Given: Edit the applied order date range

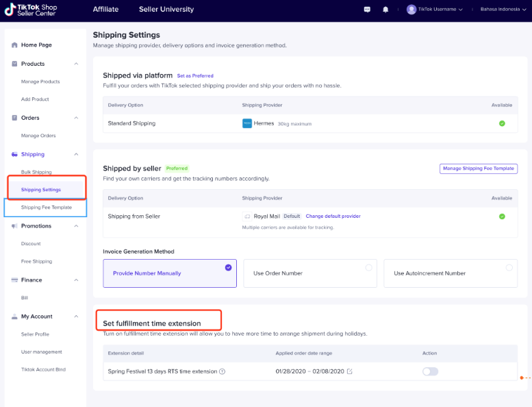Looking at the screenshot, I should click(x=349, y=371).
